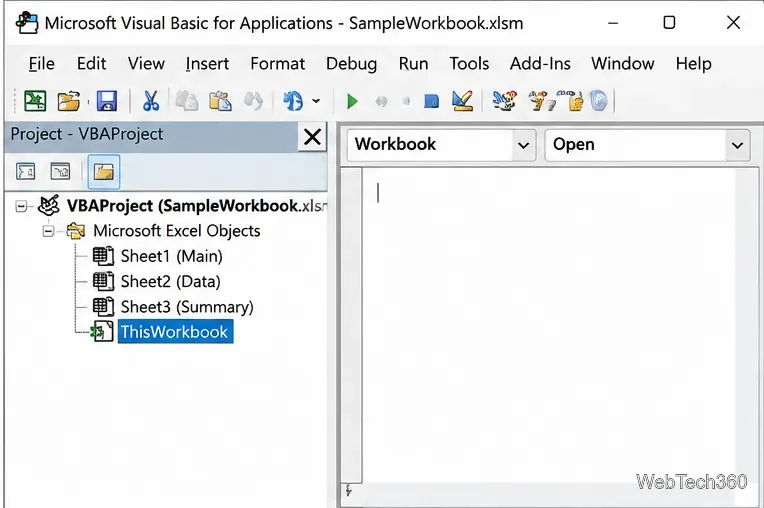Open the Help menu
764x508 pixels.
pos(693,64)
